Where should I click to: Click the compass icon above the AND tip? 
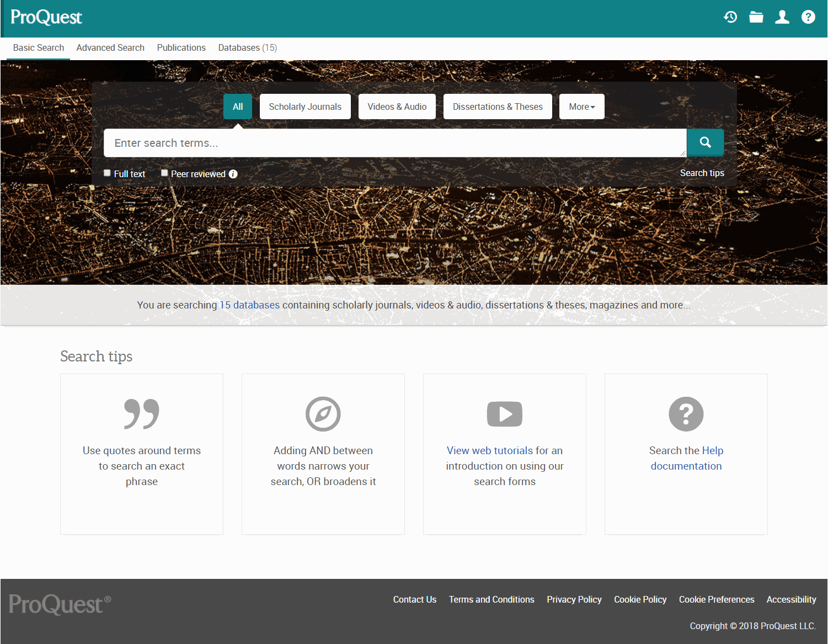(323, 414)
